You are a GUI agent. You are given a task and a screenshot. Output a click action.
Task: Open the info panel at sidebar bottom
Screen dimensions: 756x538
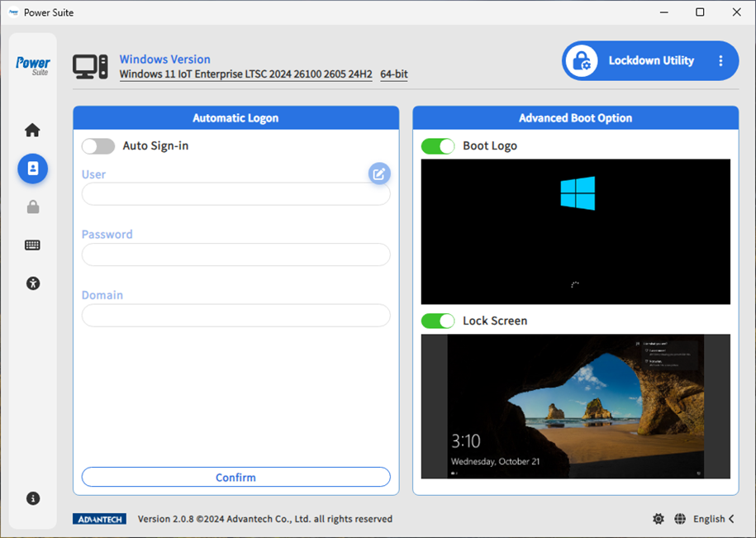[32, 498]
